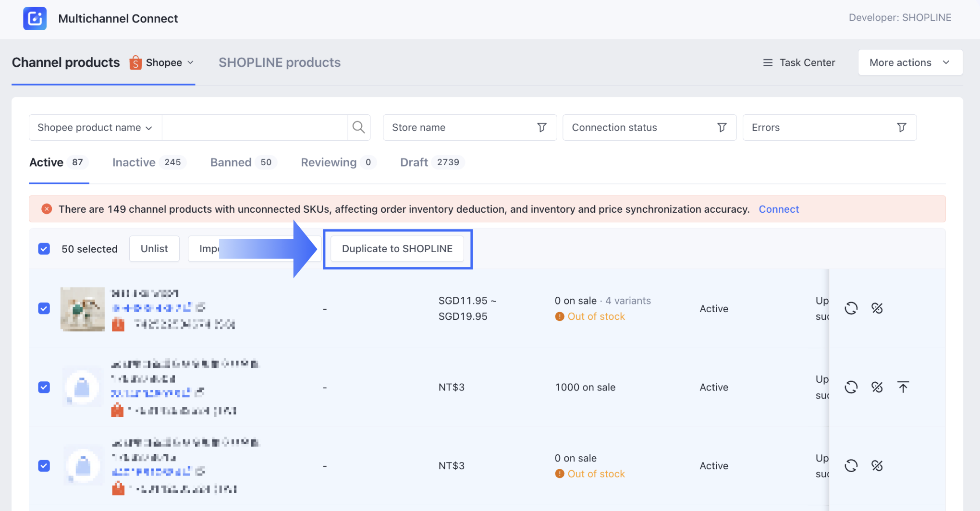Image resolution: width=980 pixels, height=511 pixels.
Task: Deselect the checkbox for the 1000 on sale product
Action: tap(44, 387)
